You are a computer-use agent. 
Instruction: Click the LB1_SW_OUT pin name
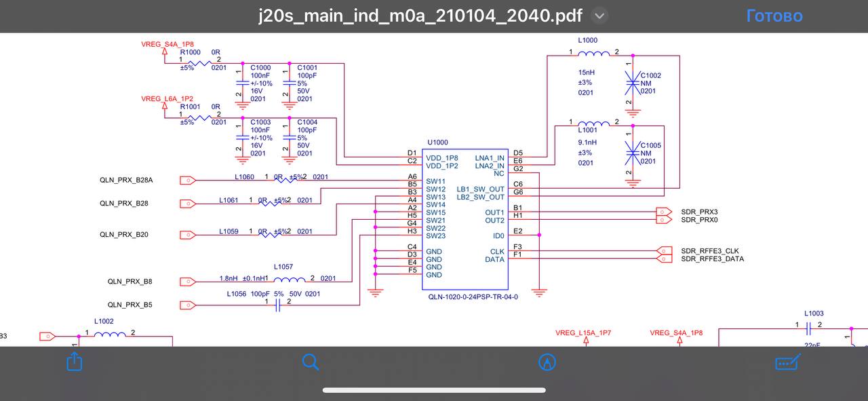point(481,189)
